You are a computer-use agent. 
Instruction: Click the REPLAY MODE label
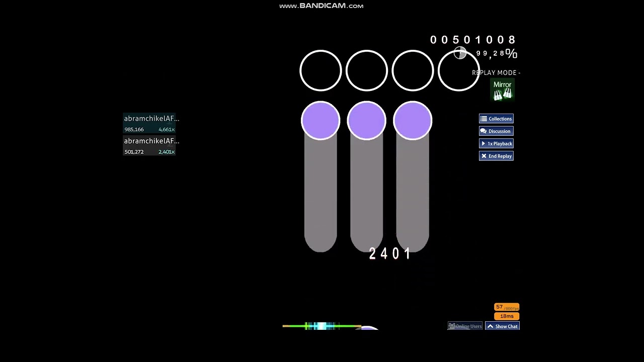496,73
